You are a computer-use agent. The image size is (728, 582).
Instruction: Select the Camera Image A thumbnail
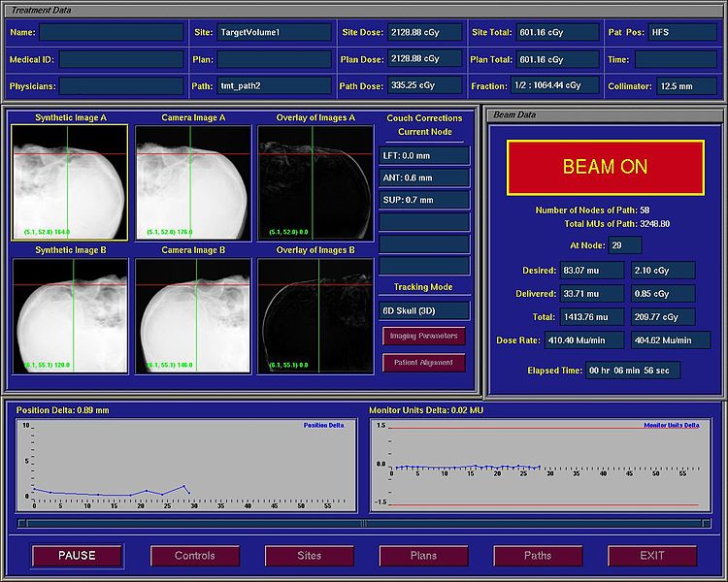pos(193,183)
